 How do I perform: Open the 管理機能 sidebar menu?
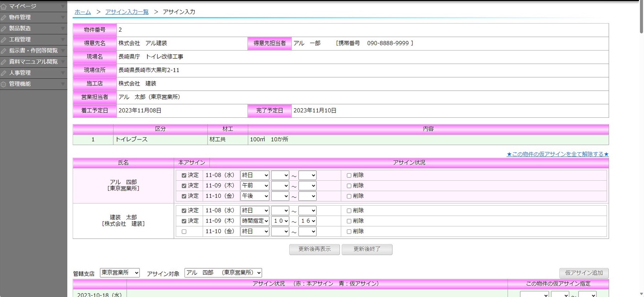(x=33, y=84)
